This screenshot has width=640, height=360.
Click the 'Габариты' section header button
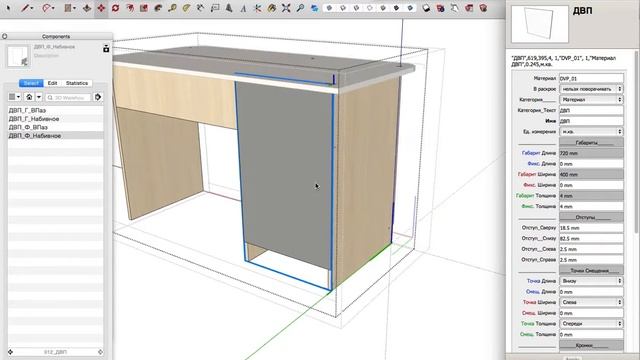[591, 142]
